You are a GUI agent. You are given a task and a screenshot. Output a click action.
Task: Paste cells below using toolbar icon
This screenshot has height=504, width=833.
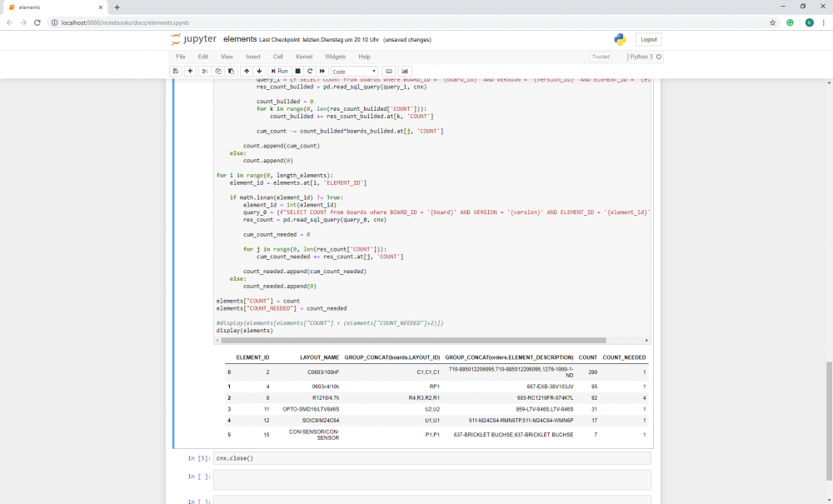tap(231, 72)
